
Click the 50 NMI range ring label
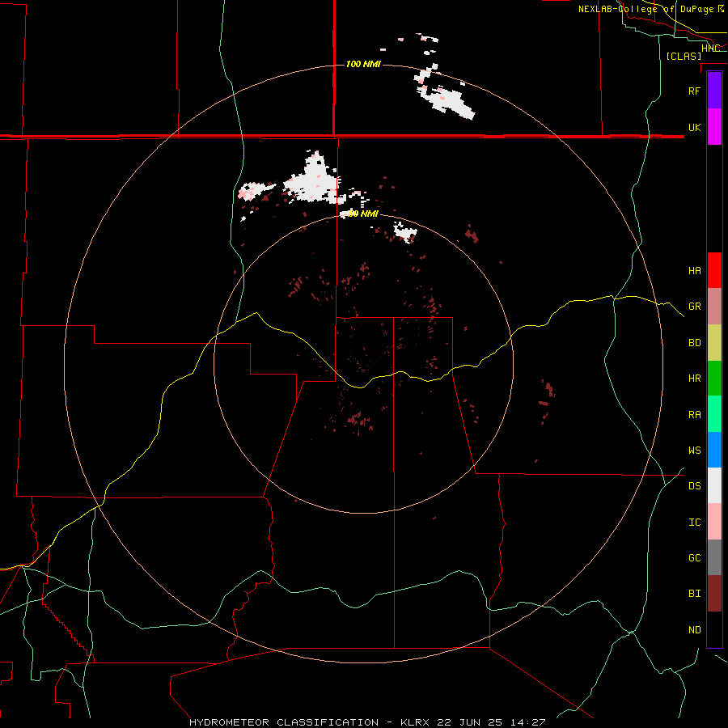tap(363, 214)
